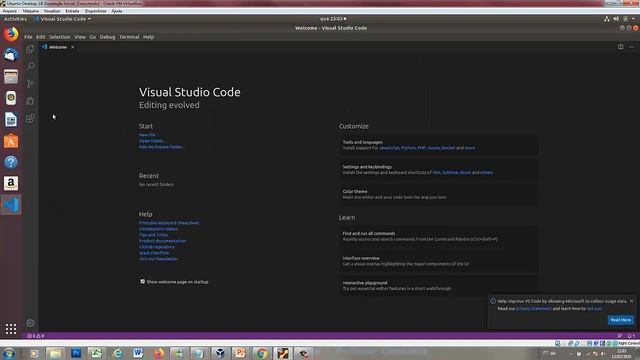Close the Welcome tab
640x360 pixels.
72,47
